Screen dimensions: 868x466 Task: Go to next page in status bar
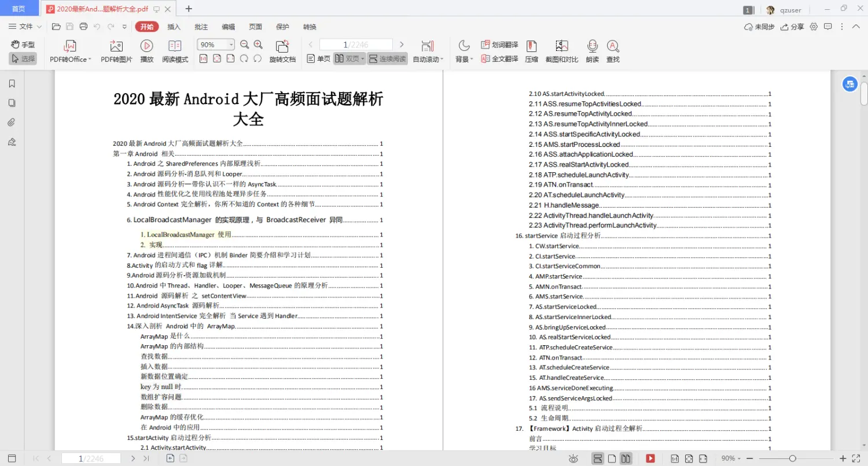pyautogui.click(x=133, y=458)
